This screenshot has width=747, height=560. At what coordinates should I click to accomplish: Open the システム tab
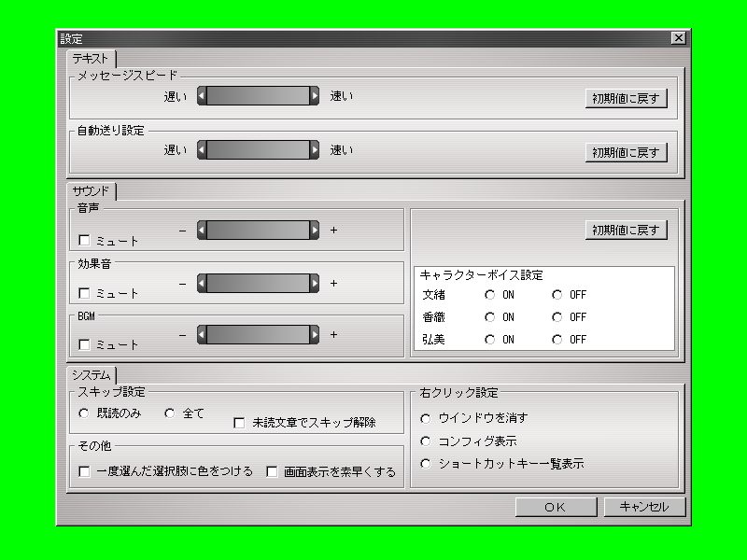(91, 374)
